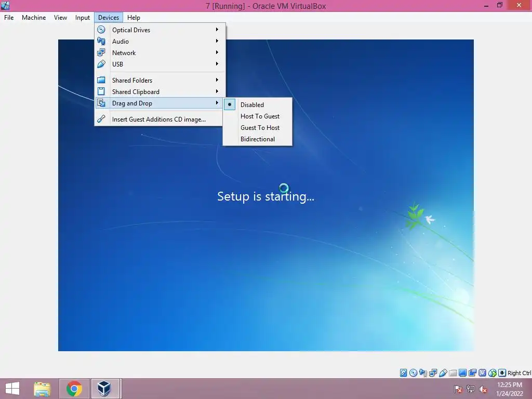Click the shared folders status bar icon
The height and width of the screenshot is (399, 532).
(x=453, y=373)
